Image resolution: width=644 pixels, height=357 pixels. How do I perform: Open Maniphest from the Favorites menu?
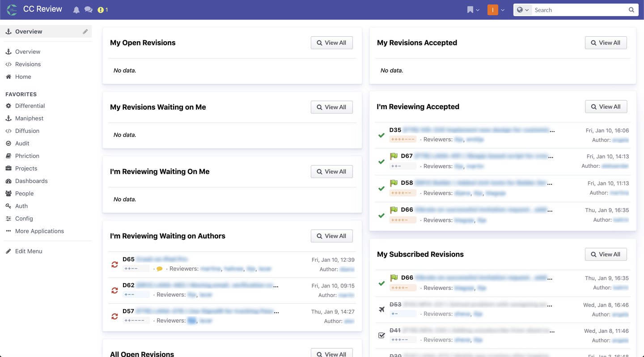pos(30,118)
